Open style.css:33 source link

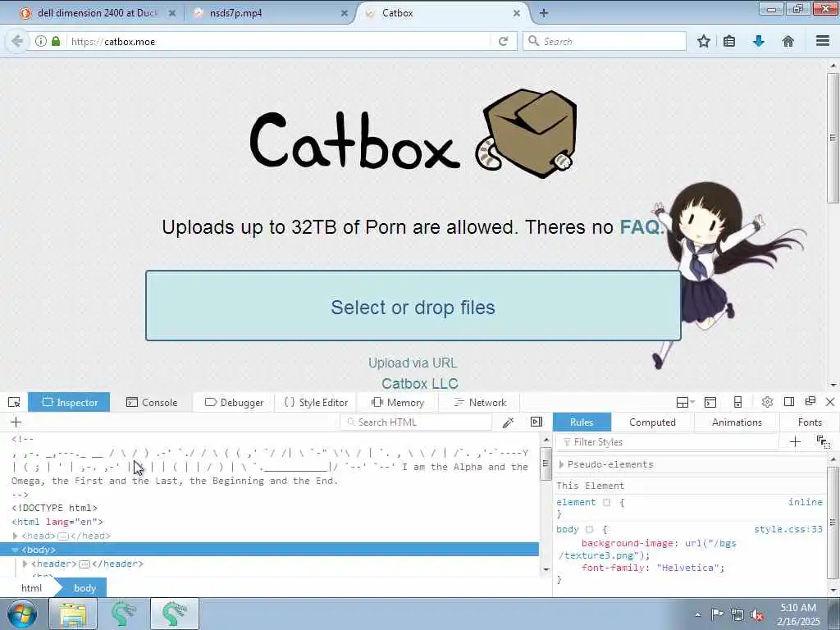tap(788, 529)
